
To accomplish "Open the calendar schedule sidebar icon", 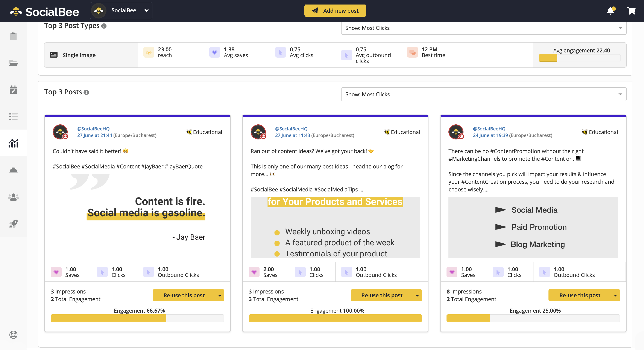I will click(x=13, y=89).
